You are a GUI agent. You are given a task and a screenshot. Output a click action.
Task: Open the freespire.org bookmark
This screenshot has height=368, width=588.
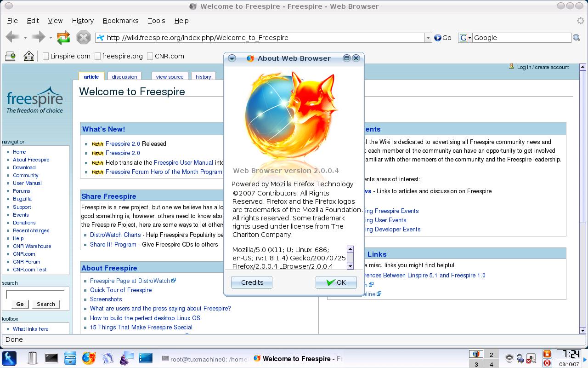tap(119, 56)
